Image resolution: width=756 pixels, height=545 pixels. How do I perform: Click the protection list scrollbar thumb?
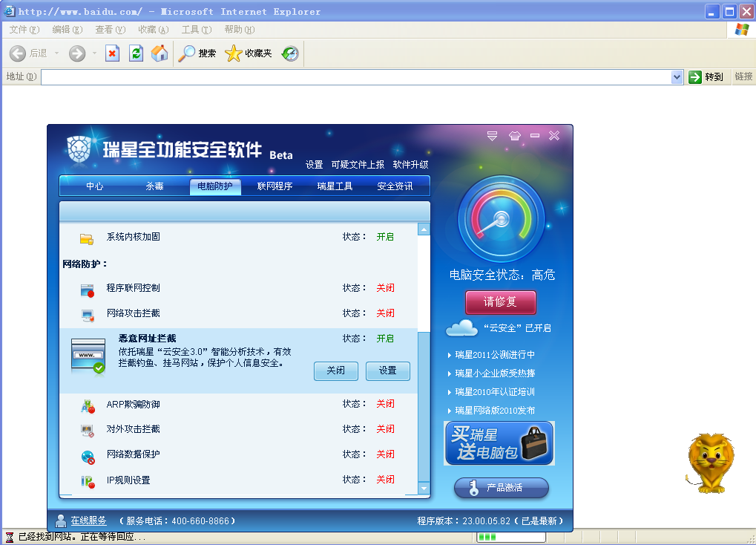click(424, 407)
